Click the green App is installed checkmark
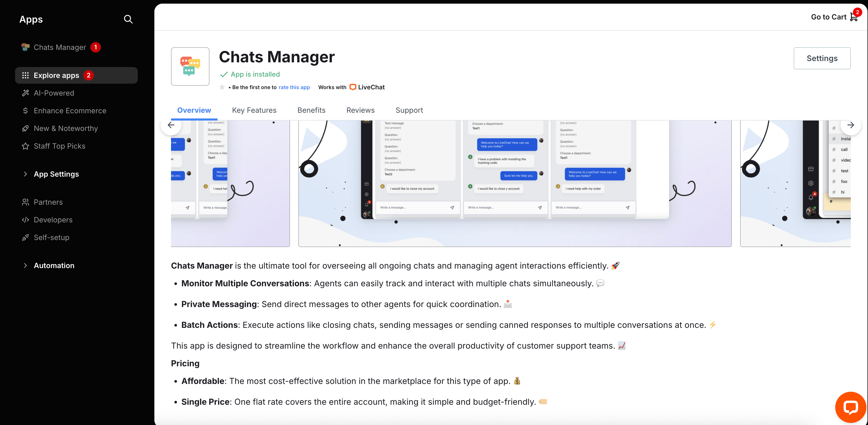Screen dimensions: 868x425 pyautogui.click(x=224, y=74)
